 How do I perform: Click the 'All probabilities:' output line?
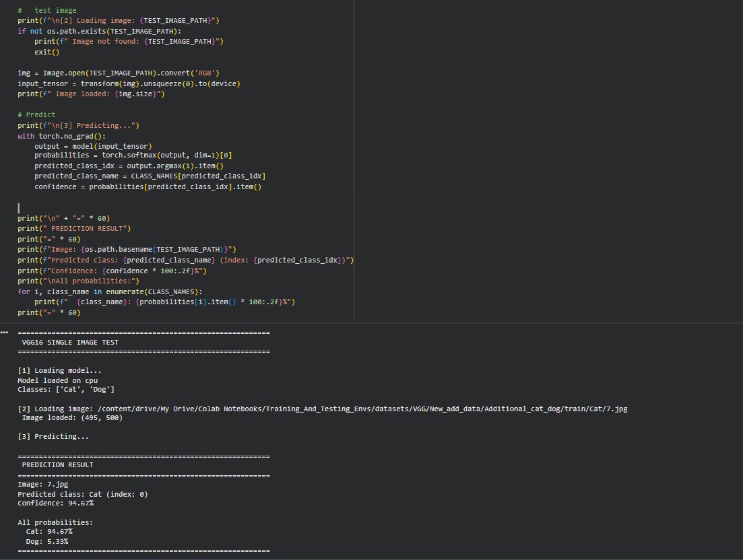coord(55,522)
